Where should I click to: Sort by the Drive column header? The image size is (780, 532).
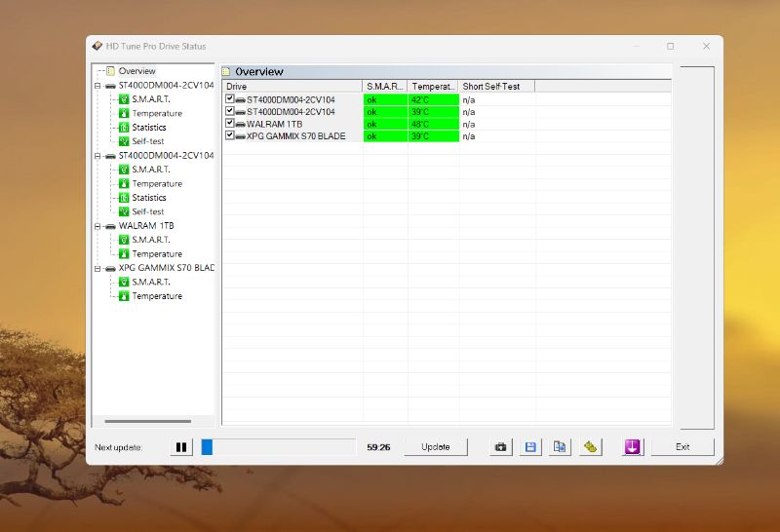[292, 86]
